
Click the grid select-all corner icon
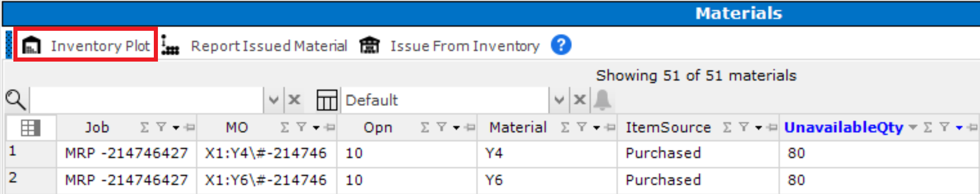point(30,128)
